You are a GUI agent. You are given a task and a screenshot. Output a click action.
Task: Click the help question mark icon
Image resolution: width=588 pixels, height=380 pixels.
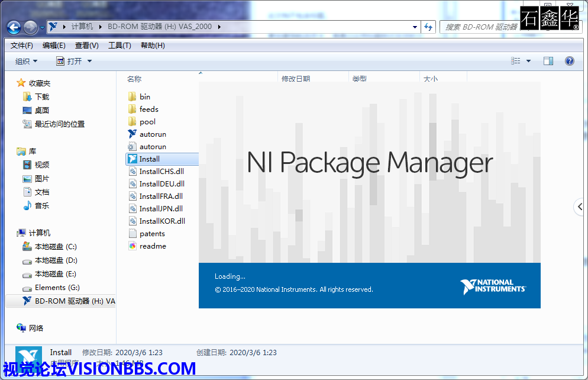coord(569,61)
